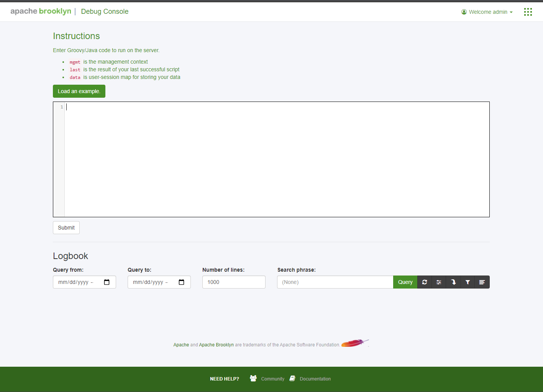Screen dimensions: 543x392
Task: Open the green grid apps menu icon
Action: tap(528, 12)
